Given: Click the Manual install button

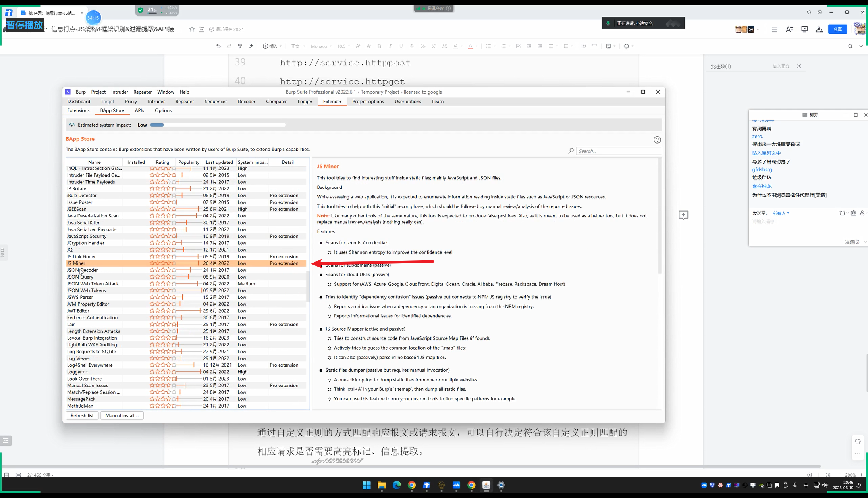Looking at the screenshot, I should (x=122, y=415).
